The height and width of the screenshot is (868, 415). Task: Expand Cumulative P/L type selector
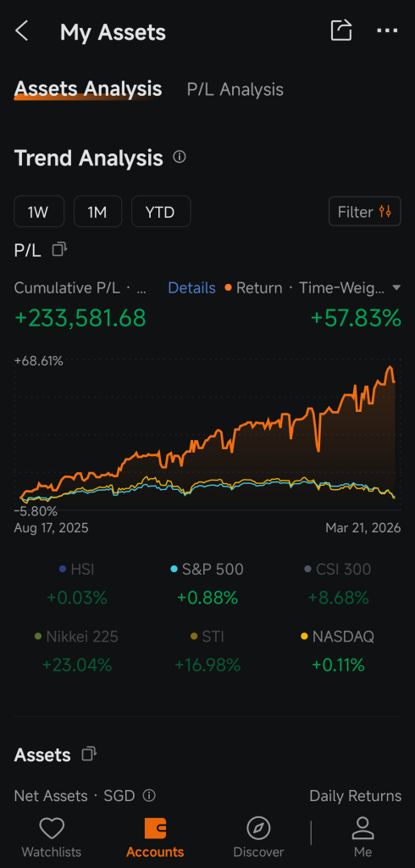point(80,288)
